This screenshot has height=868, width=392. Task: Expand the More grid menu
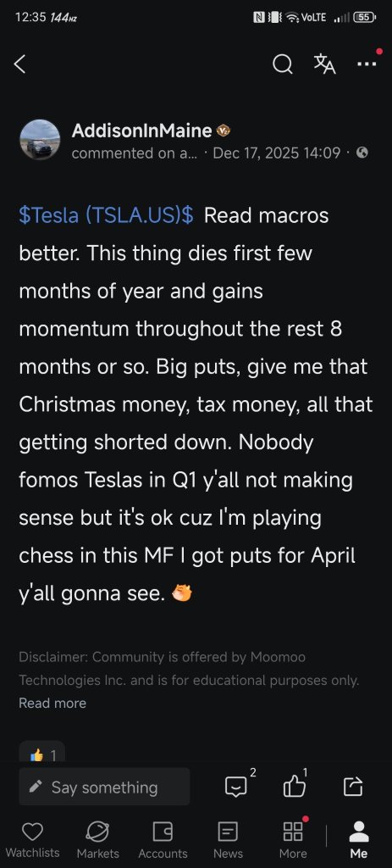click(x=293, y=840)
